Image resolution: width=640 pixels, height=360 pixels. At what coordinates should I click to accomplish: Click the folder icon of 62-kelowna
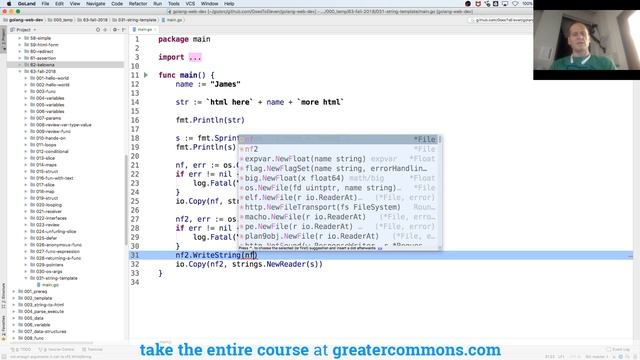click(27, 65)
